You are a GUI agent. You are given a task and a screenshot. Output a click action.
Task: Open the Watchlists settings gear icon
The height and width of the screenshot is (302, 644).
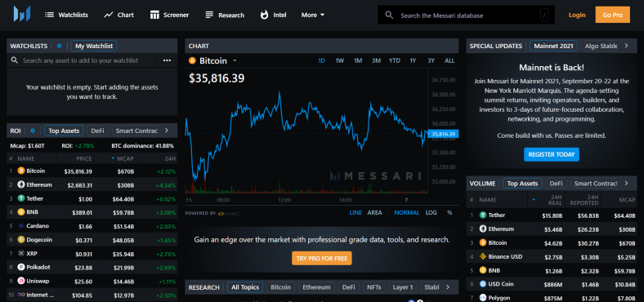pos(59,46)
